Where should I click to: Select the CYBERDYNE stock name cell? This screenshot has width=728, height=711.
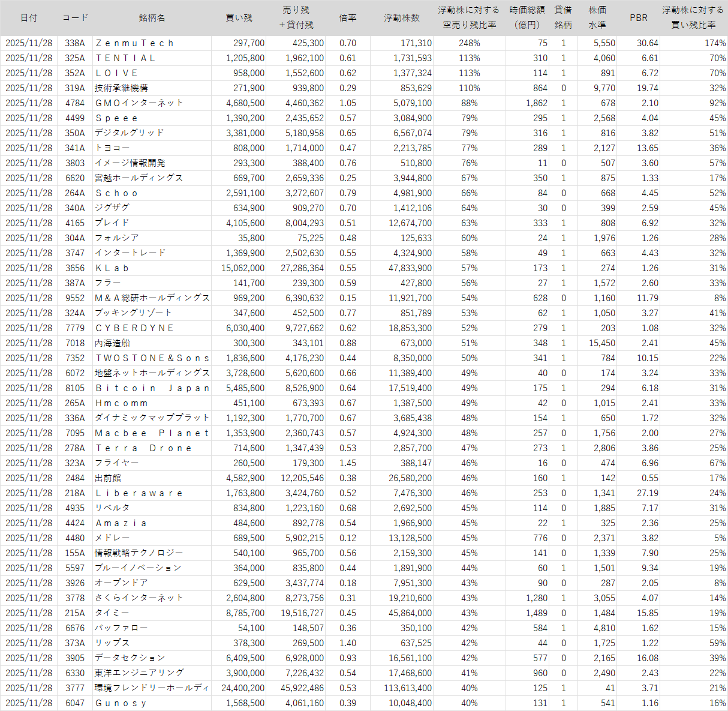tap(135, 328)
